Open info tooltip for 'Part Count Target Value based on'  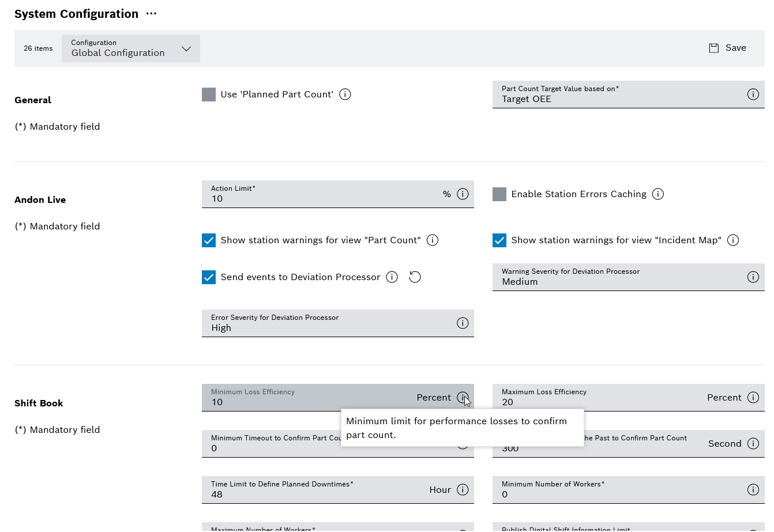[x=753, y=94]
